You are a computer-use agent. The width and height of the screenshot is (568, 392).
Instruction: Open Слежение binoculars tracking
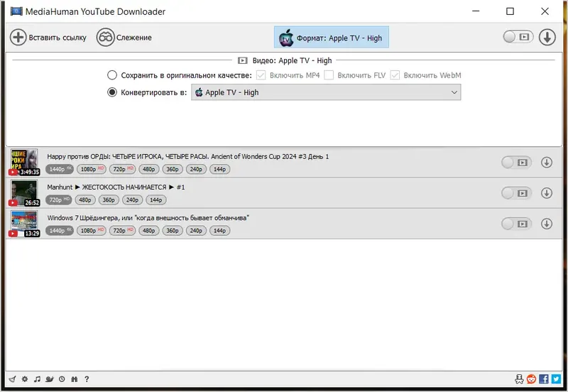[x=105, y=38]
